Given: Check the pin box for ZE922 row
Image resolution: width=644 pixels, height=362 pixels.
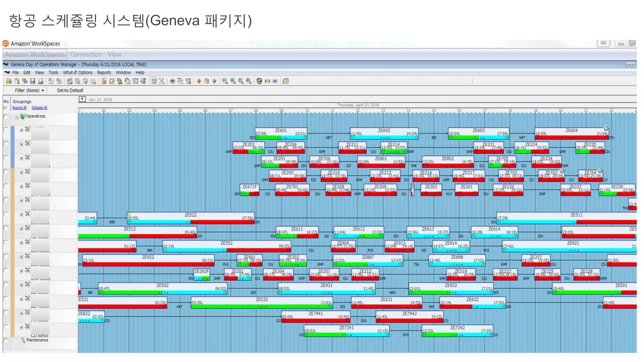Looking at the screenshot, I should [x=6, y=256].
